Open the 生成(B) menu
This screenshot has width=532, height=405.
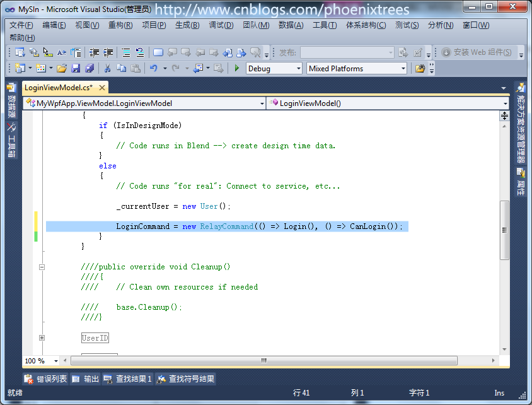point(187,25)
